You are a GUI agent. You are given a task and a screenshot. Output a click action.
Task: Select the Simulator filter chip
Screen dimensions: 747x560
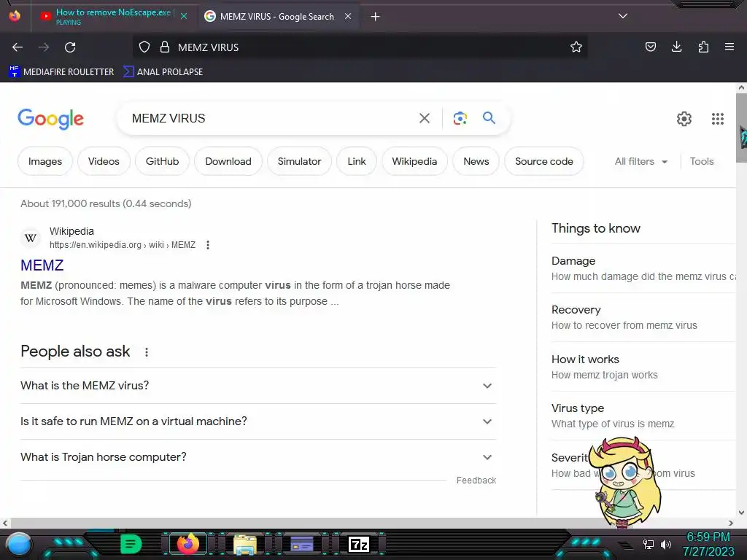(x=299, y=161)
